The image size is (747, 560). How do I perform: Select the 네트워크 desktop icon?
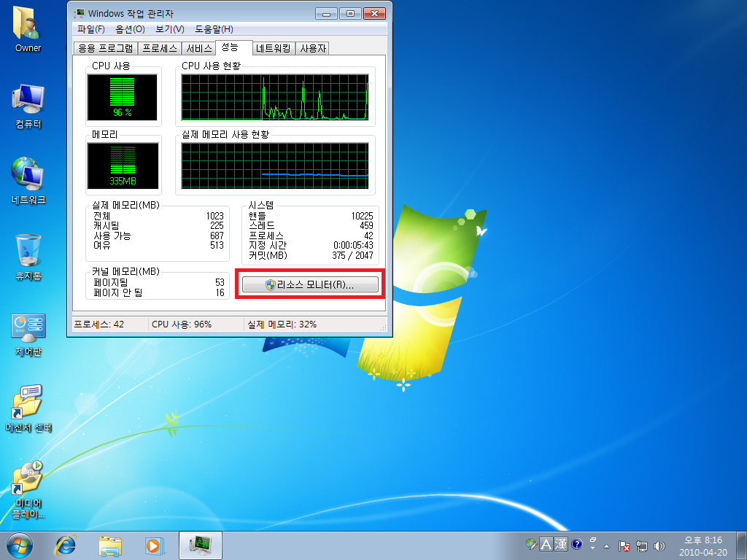[28, 181]
